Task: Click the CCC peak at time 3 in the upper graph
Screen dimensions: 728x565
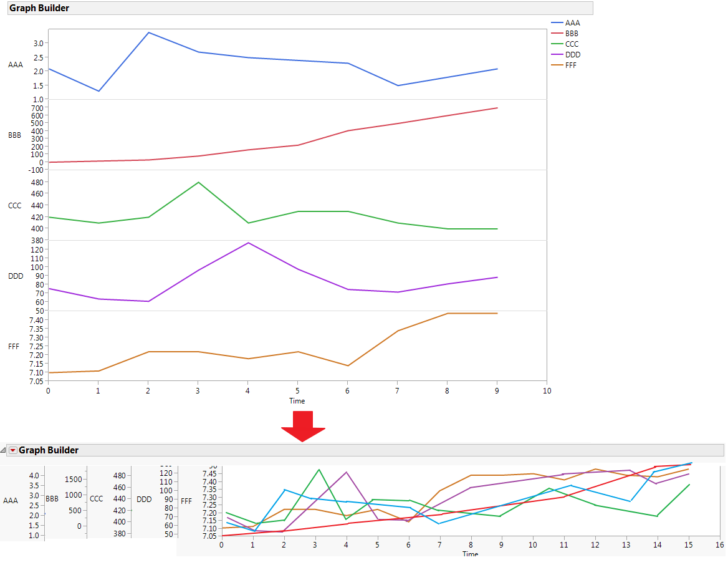Action: point(199,182)
